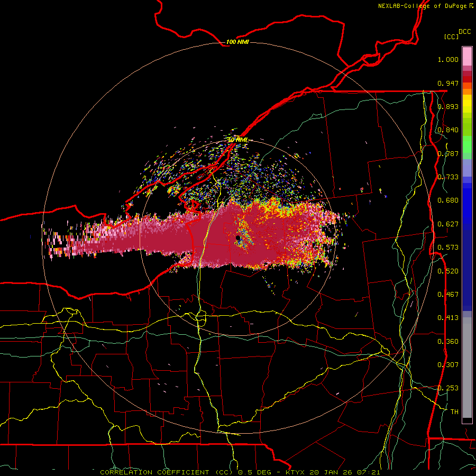Click the 1.000 value on color scale
Screen dimensions: 476x476
(448, 59)
